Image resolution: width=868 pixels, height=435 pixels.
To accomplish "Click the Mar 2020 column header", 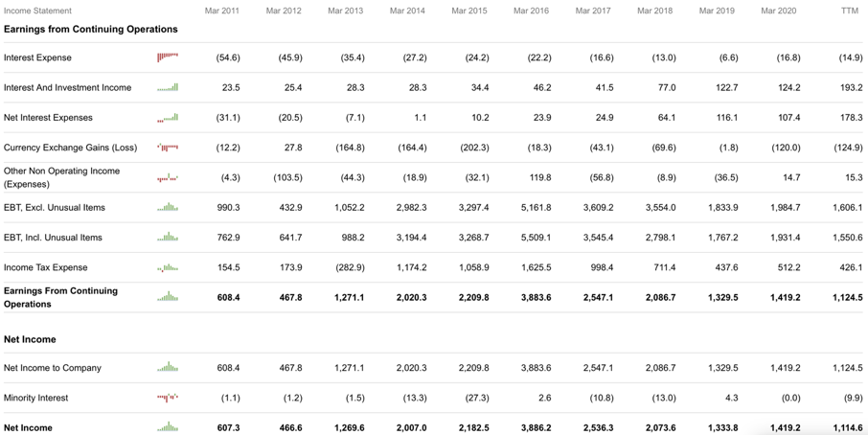I will pos(778,11).
